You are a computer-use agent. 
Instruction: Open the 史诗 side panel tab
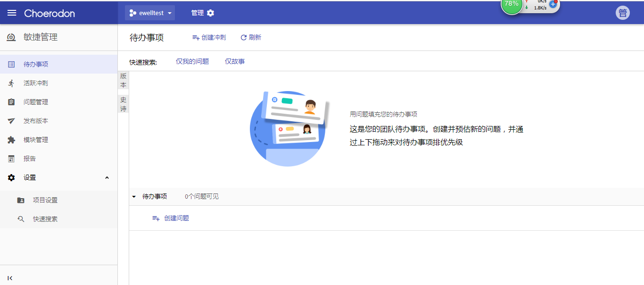click(124, 104)
